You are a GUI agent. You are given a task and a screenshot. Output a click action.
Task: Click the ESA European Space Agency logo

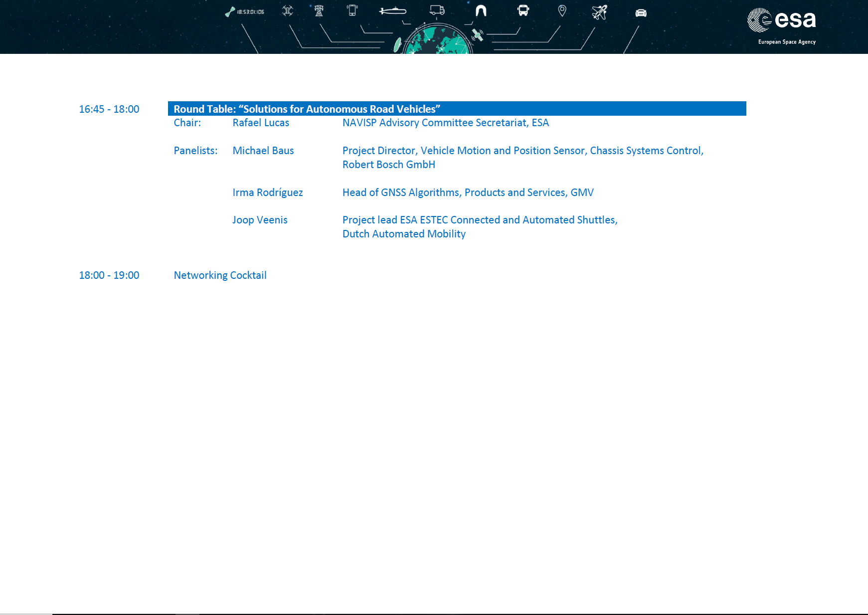(x=781, y=26)
